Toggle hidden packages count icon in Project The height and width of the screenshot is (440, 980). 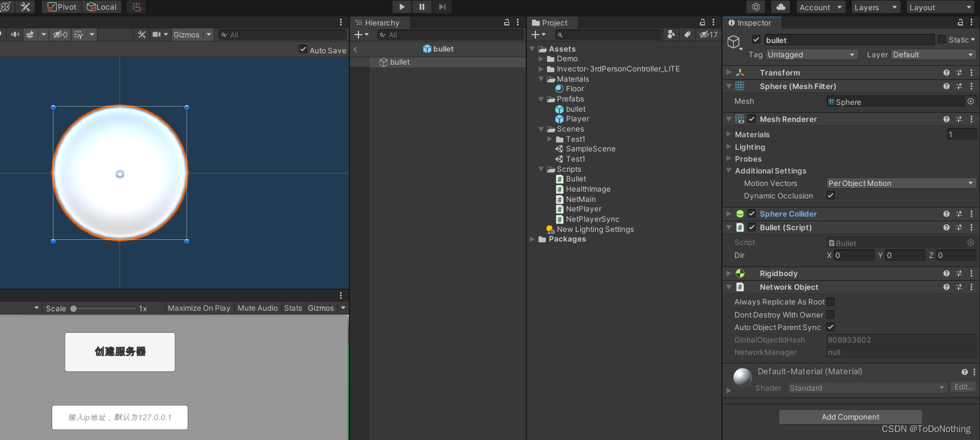[x=708, y=35]
